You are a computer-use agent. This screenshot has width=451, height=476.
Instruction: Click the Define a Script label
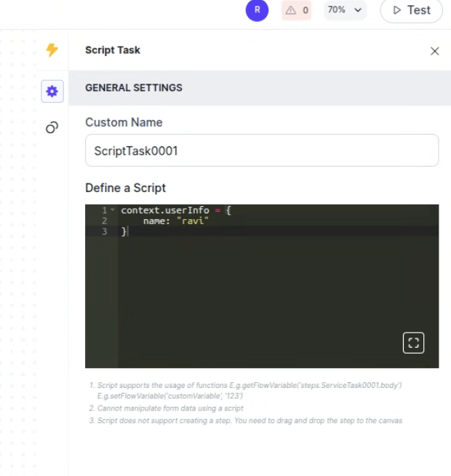[125, 188]
